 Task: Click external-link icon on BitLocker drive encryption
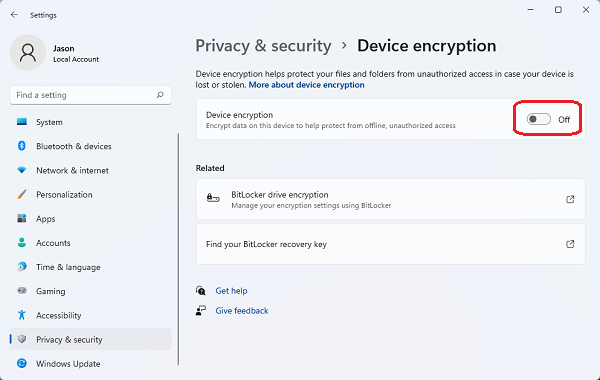[x=570, y=199]
